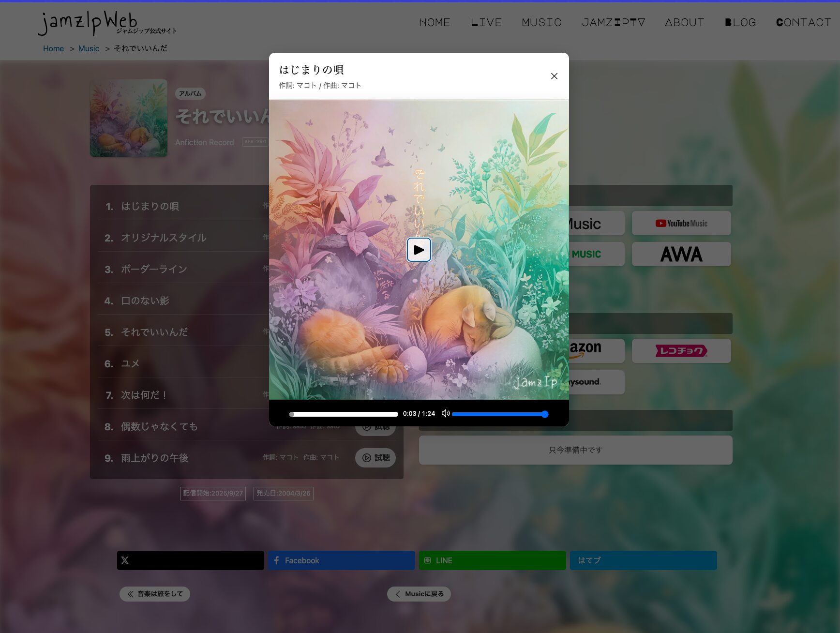Close the はじまりの唄 preview dialog

[x=554, y=76]
